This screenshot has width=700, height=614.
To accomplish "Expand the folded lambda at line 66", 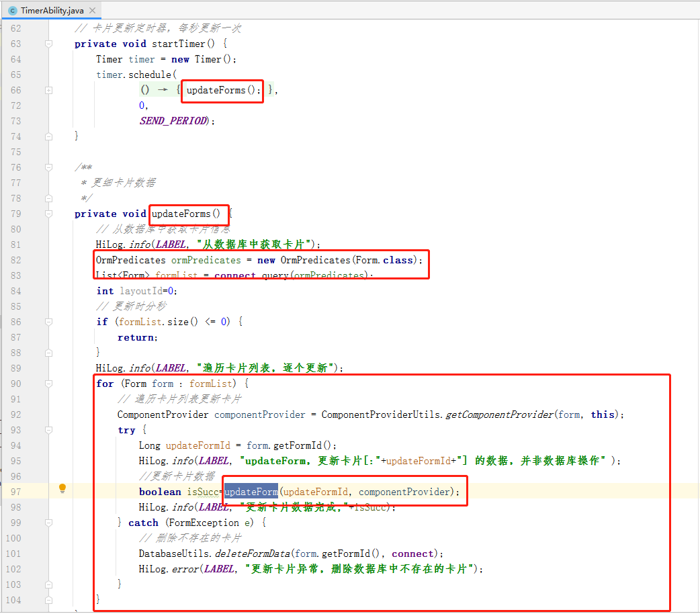I will [x=48, y=90].
